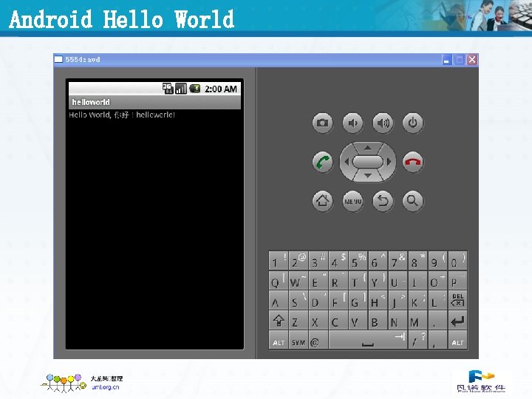This screenshot has width=532, height=399.
Task: Click the U key
Action: point(398,280)
